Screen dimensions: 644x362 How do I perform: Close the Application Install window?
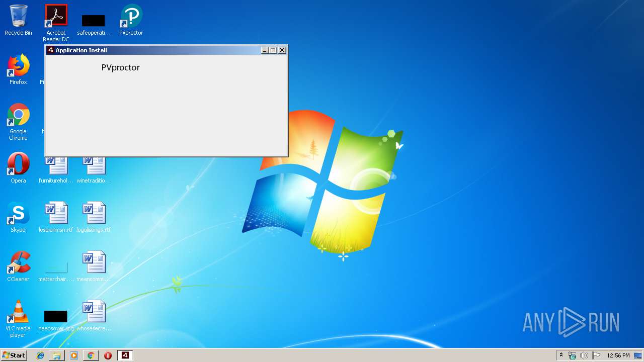point(282,50)
